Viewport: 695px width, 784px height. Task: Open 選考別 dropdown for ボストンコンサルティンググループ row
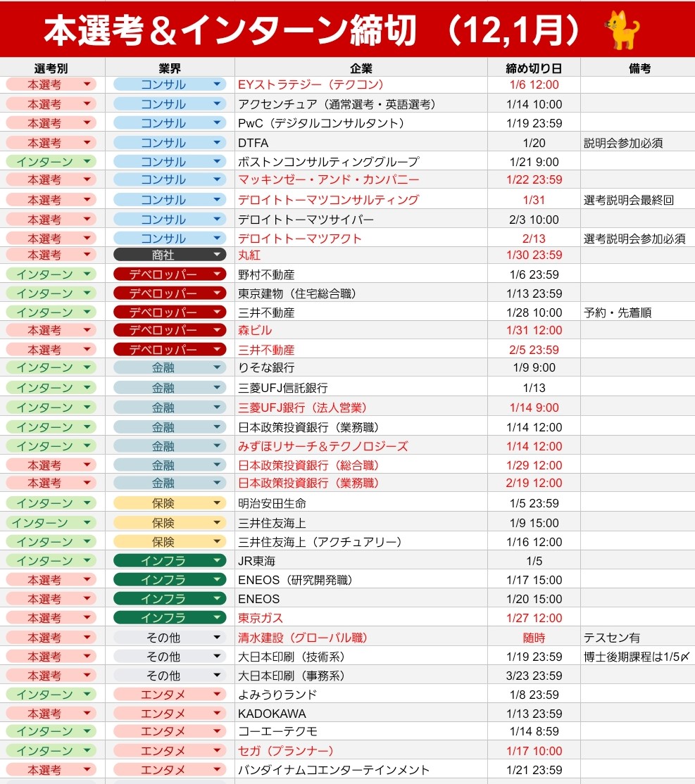point(51,161)
